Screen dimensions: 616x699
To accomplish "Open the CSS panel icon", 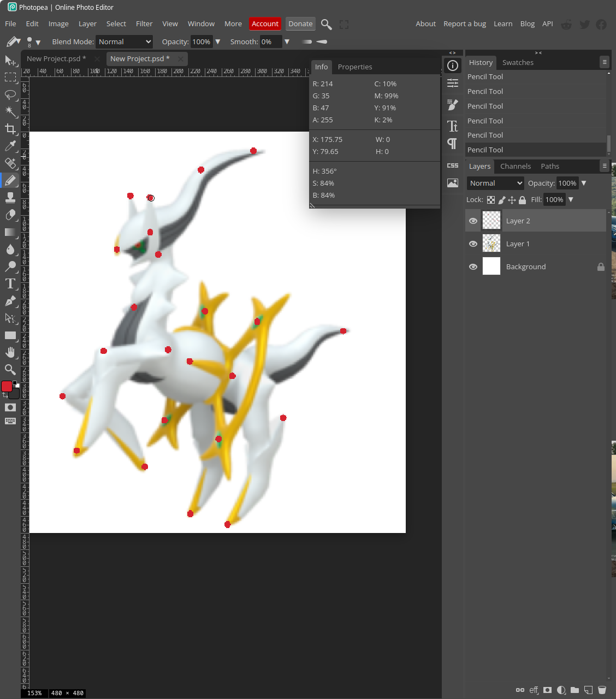I will 453,165.
